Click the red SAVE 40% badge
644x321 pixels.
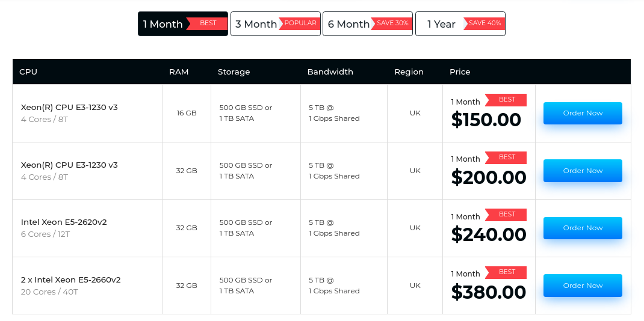point(485,23)
